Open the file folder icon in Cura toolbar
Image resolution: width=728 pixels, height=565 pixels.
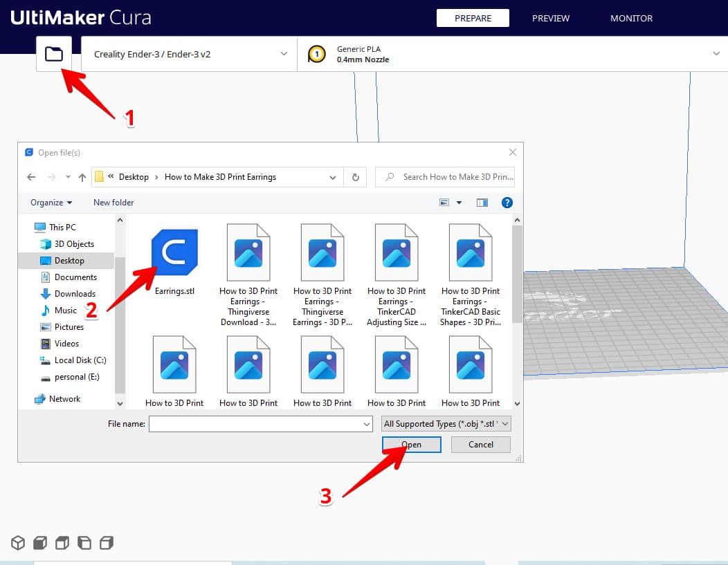pos(54,54)
